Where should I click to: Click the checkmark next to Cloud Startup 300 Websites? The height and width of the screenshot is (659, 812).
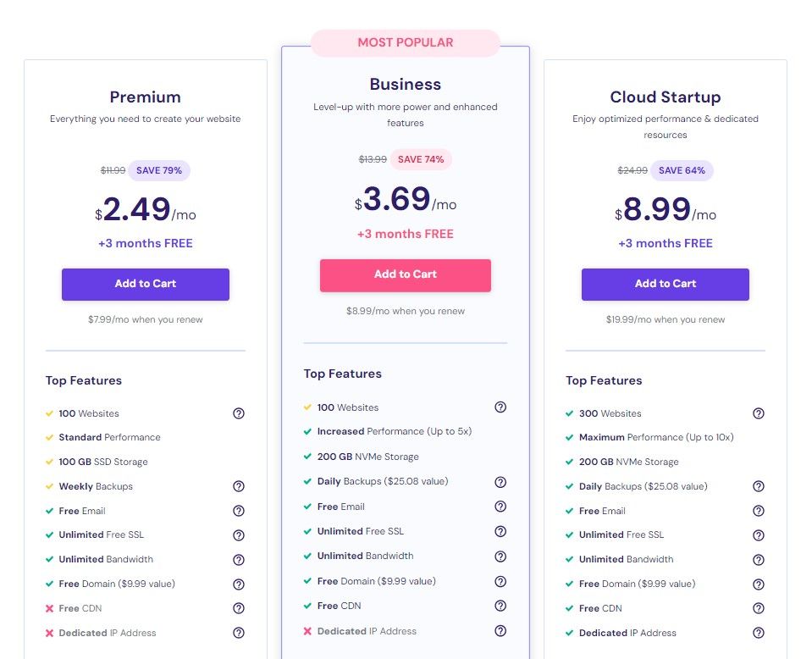point(569,413)
